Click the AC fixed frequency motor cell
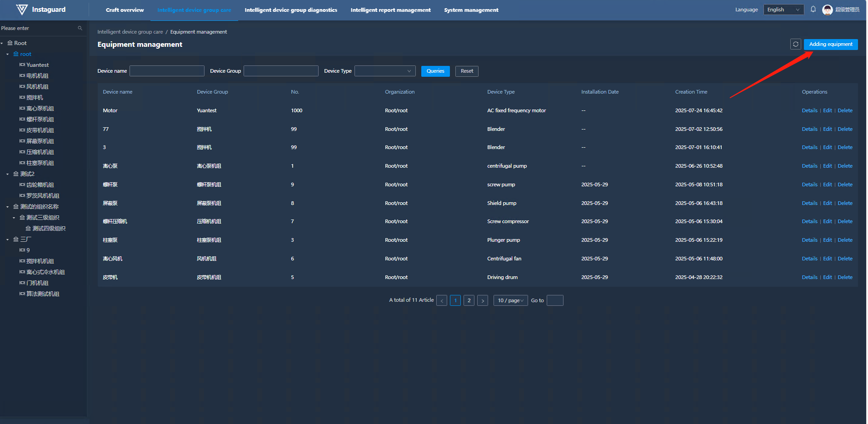The image size is (868, 424). tap(516, 110)
